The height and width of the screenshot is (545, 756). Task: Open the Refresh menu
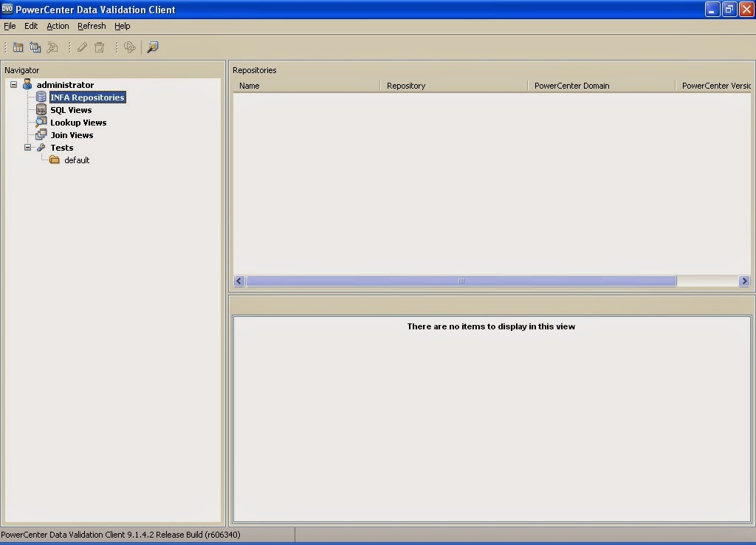(91, 26)
